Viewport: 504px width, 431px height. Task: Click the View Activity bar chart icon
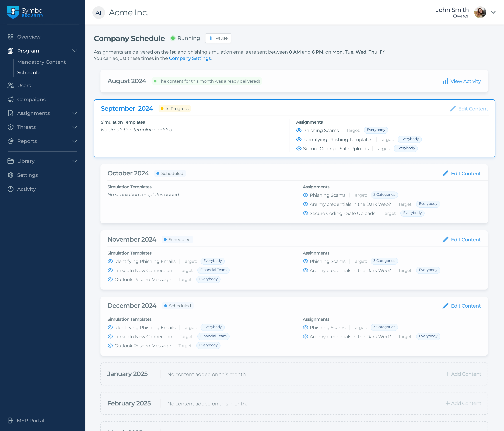click(x=445, y=81)
